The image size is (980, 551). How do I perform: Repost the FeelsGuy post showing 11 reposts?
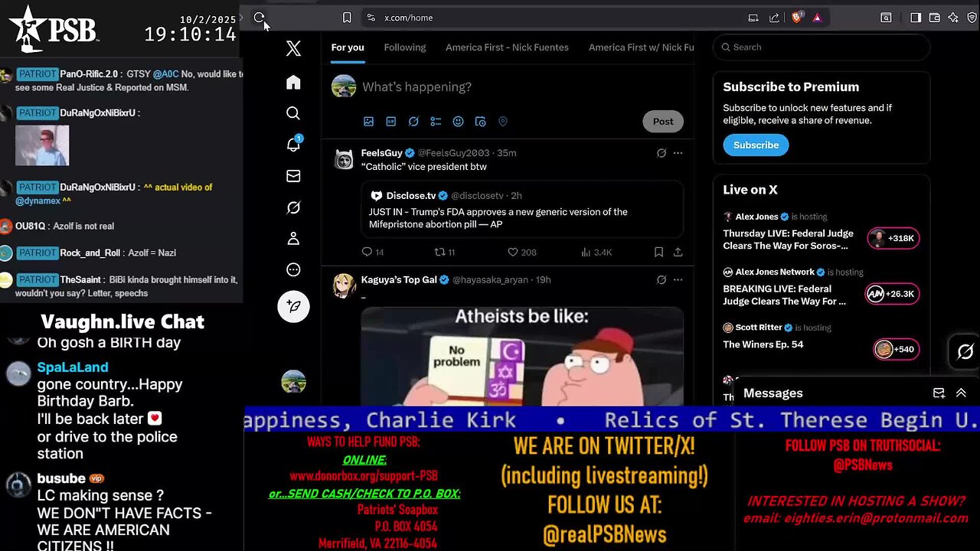pos(445,252)
